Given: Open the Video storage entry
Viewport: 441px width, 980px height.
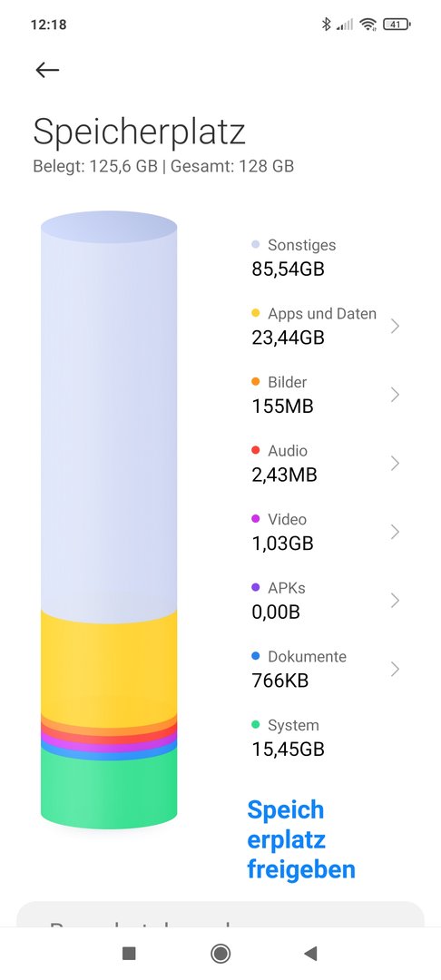Looking at the screenshot, I should (325, 531).
